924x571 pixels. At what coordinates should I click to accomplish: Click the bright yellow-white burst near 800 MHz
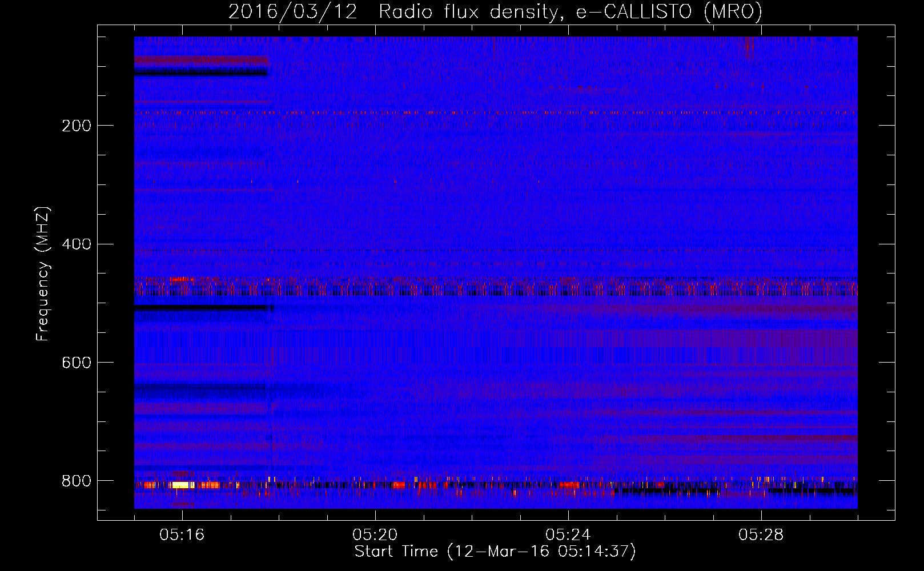[x=183, y=485]
